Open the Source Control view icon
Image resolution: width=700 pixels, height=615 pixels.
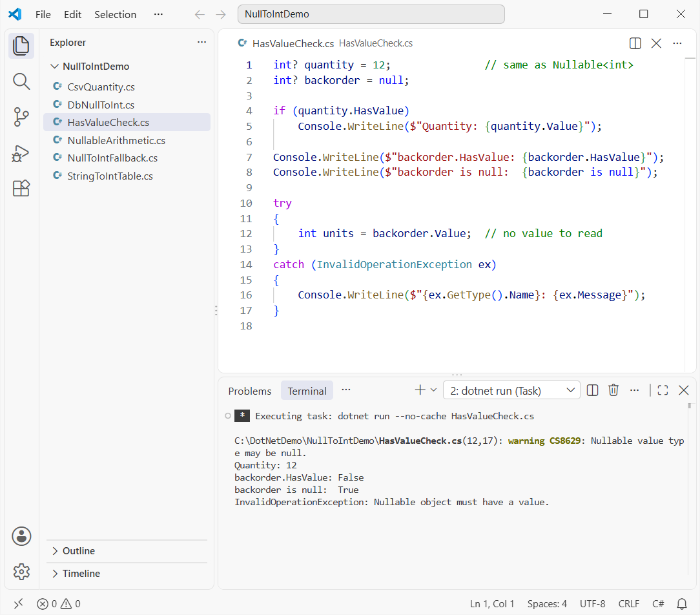tap(21, 117)
